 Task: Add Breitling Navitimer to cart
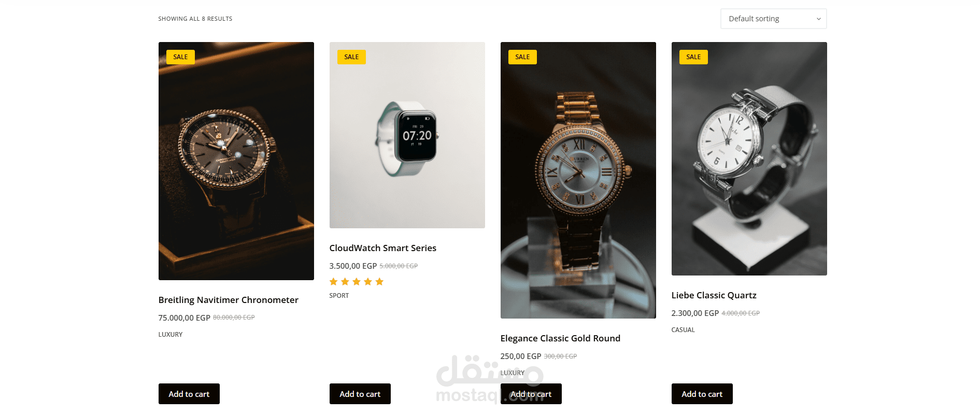[189, 394]
